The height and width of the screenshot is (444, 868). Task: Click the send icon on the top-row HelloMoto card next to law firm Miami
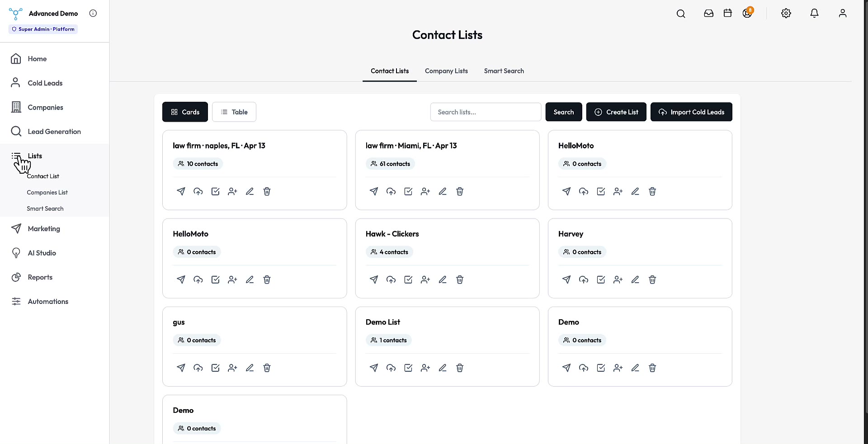(x=566, y=191)
